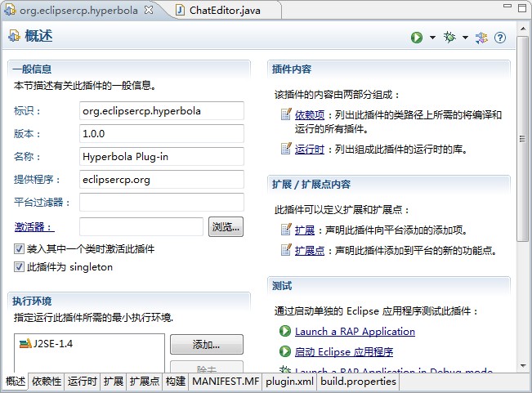Screen dimensions: 532x393
Task: Switch to the 扩展 bottom tab
Action: coord(114,381)
